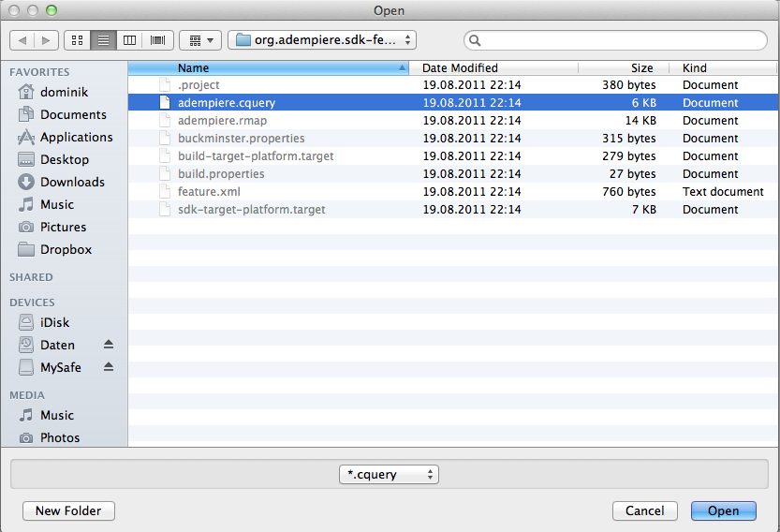Eject the MySafe volume
The height and width of the screenshot is (532, 780).
[x=109, y=367]
